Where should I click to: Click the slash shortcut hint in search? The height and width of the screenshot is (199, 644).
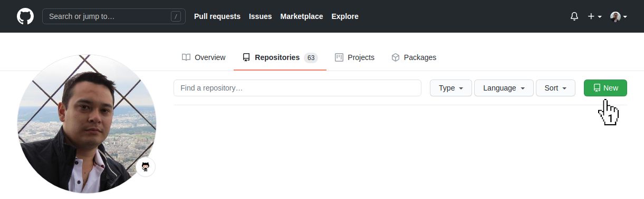(x=176, y=16)
